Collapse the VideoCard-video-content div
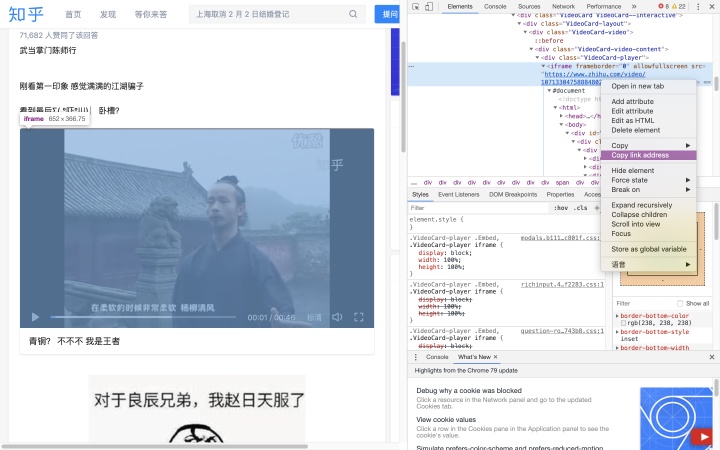 coord(531,49)
